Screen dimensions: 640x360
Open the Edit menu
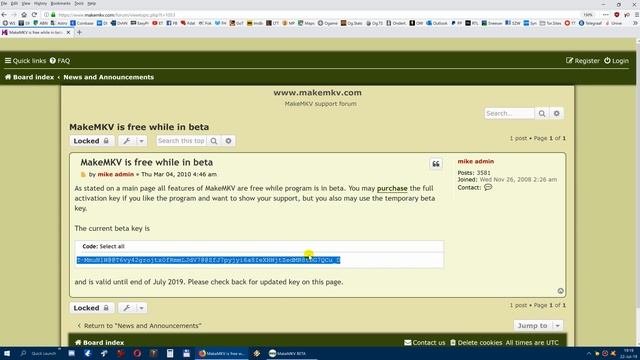[14, 3]
